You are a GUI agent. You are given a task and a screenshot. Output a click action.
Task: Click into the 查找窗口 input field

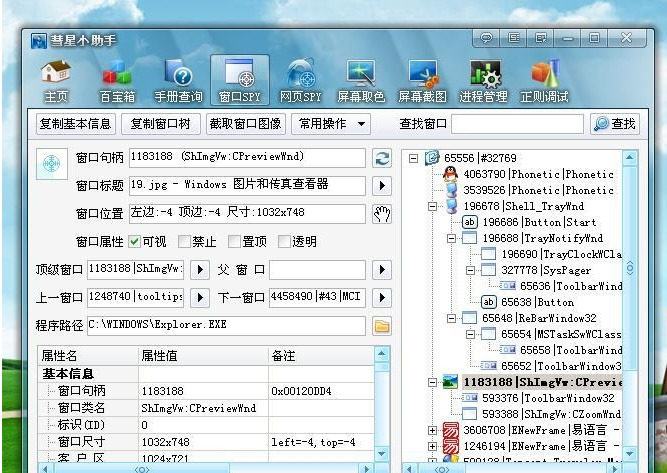(517, 124)
